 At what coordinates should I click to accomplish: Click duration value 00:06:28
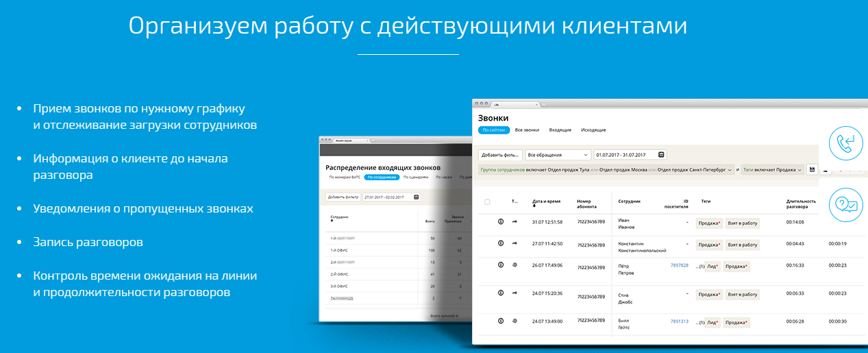coord(795,321)
